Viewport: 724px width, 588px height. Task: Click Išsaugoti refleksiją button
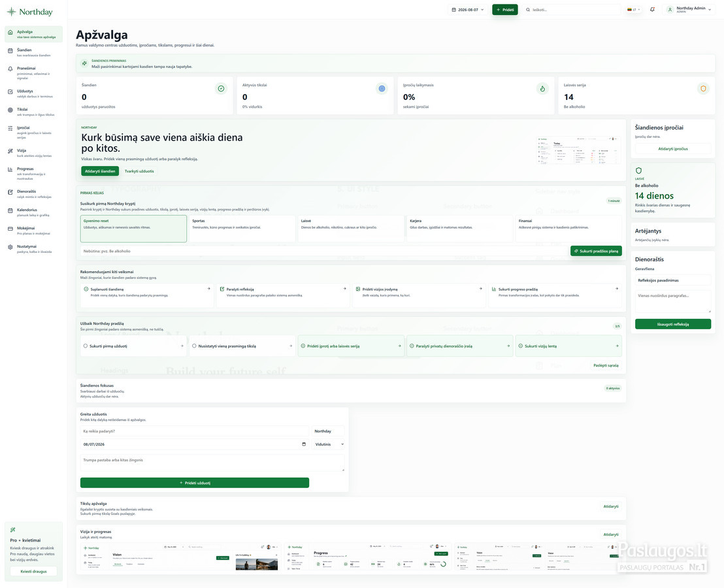[673, 324]
